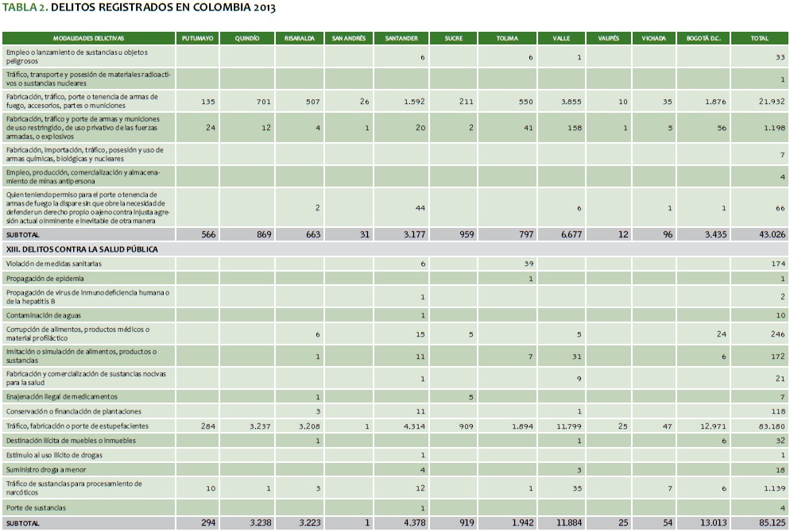Viewport: 790px width, 532px height.
Task: Select the 'Contaminación de aguas' row label
Action: click(x=46, y=315)
